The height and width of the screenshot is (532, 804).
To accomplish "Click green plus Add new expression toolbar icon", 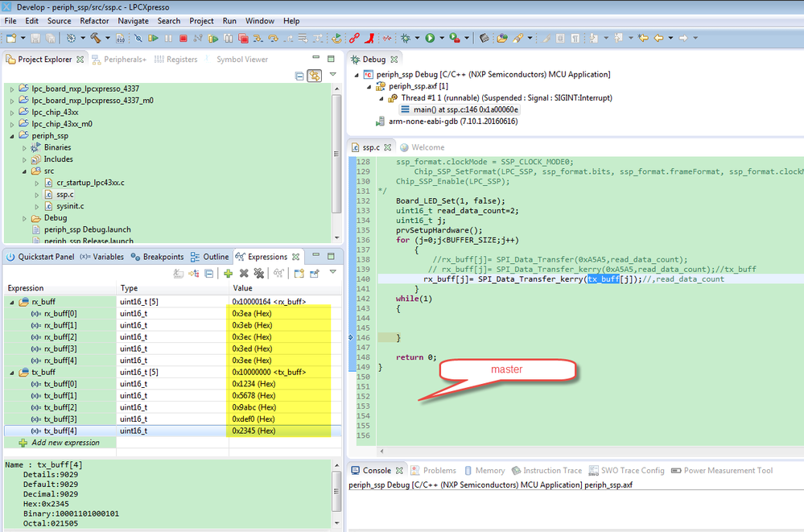I will click(x=229, y=274).
